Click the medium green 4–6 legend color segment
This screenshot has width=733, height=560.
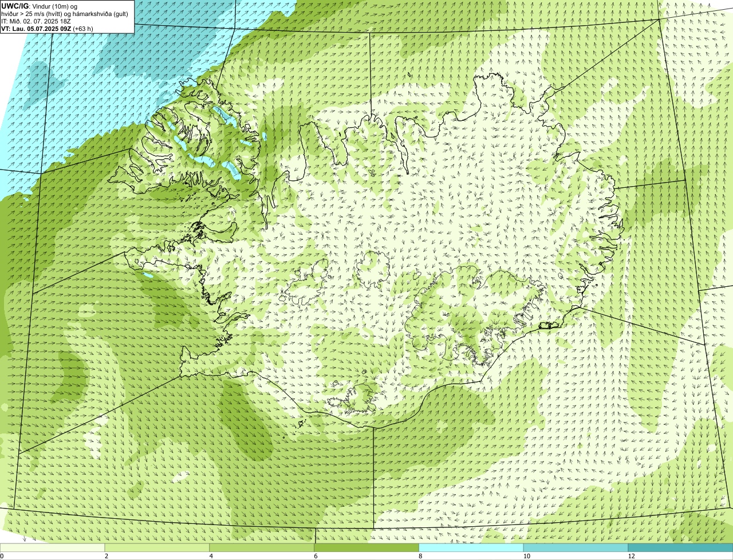pos(262,548)
